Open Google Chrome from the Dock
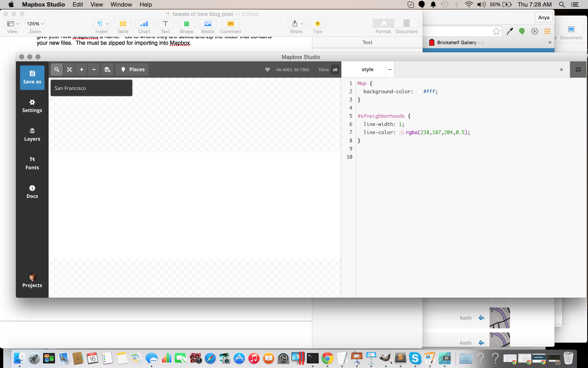This screenshot has height=368, width=588. (327, 358)
